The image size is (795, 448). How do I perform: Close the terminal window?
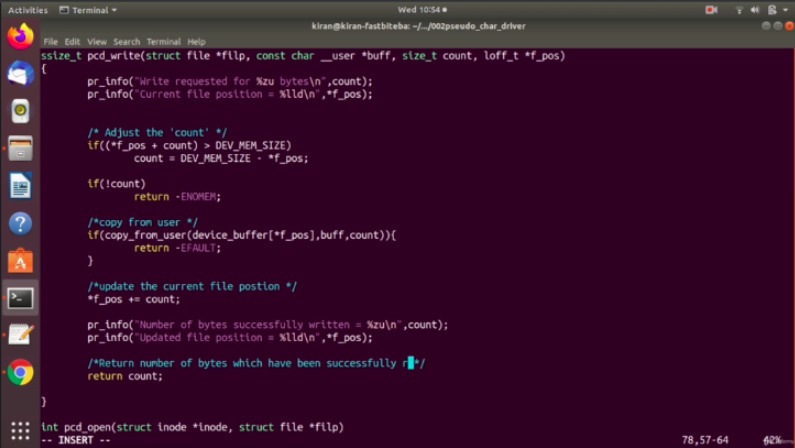(789, 26)
